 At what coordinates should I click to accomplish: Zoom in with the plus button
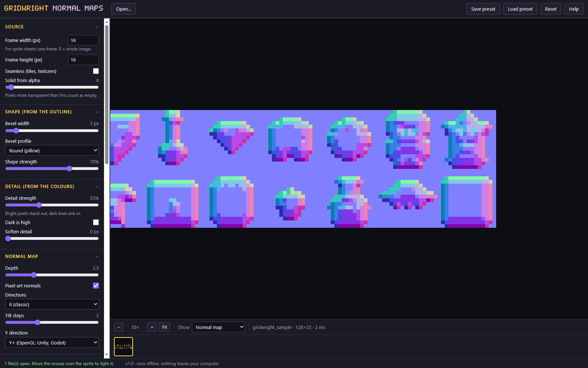tap(152, 327)
